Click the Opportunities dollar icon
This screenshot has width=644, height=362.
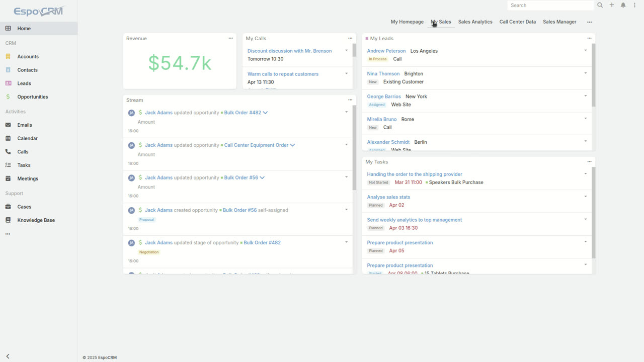pos(8,97)
